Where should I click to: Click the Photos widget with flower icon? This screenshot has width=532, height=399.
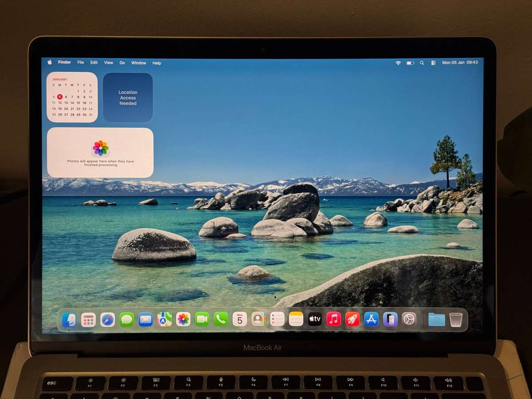tap(100, 153)
